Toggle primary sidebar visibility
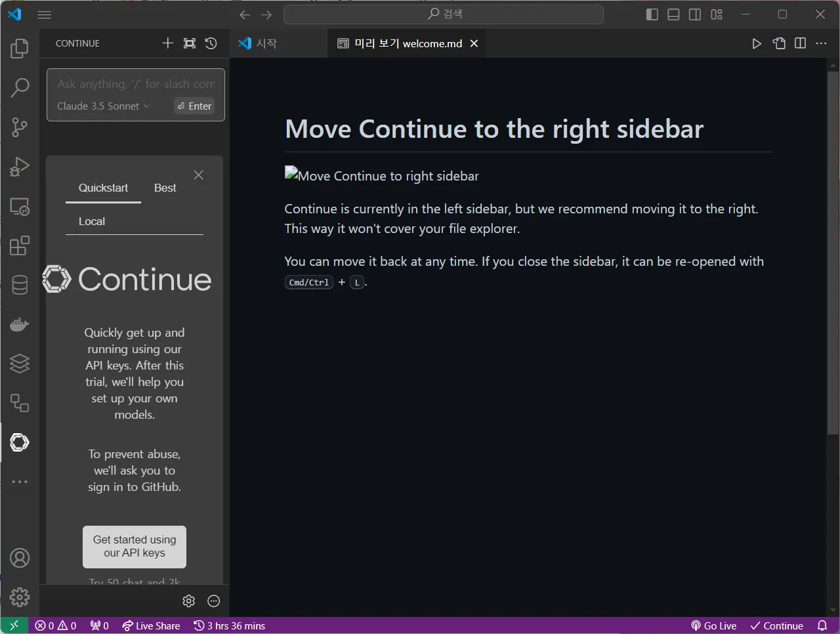Screen dimensions: 840x634 click(652, 14)
